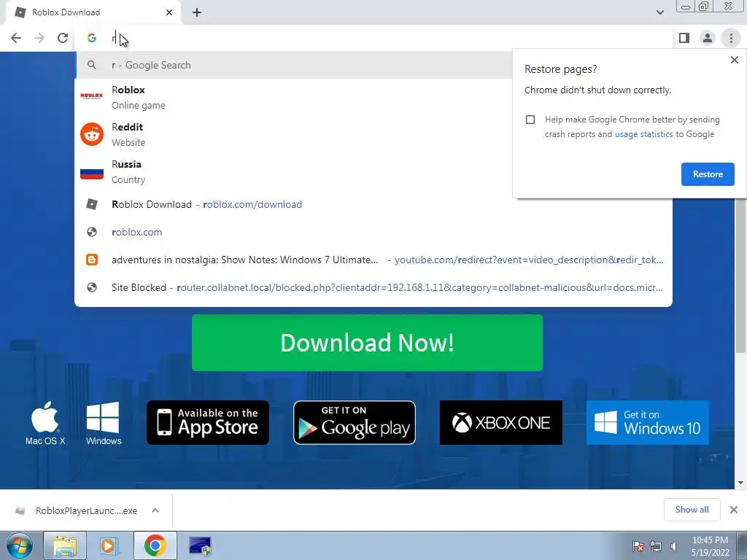Click the Get it on Google Play badge
747x560 pixels.
click(x=355, y=423)
